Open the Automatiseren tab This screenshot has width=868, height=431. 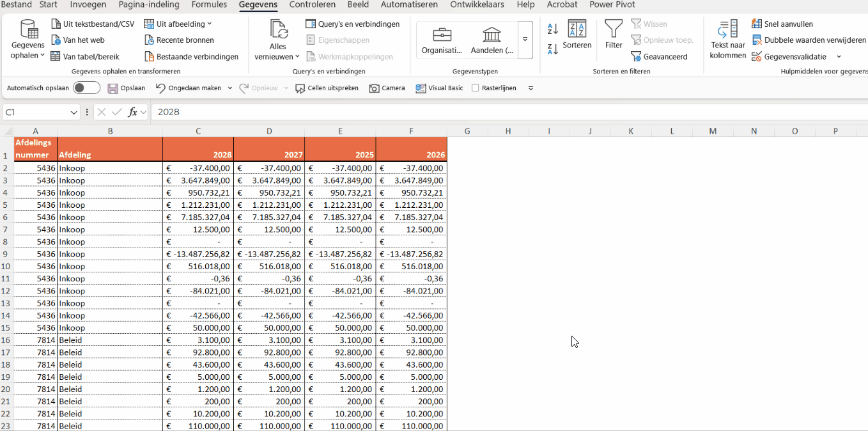pos(409,5)
